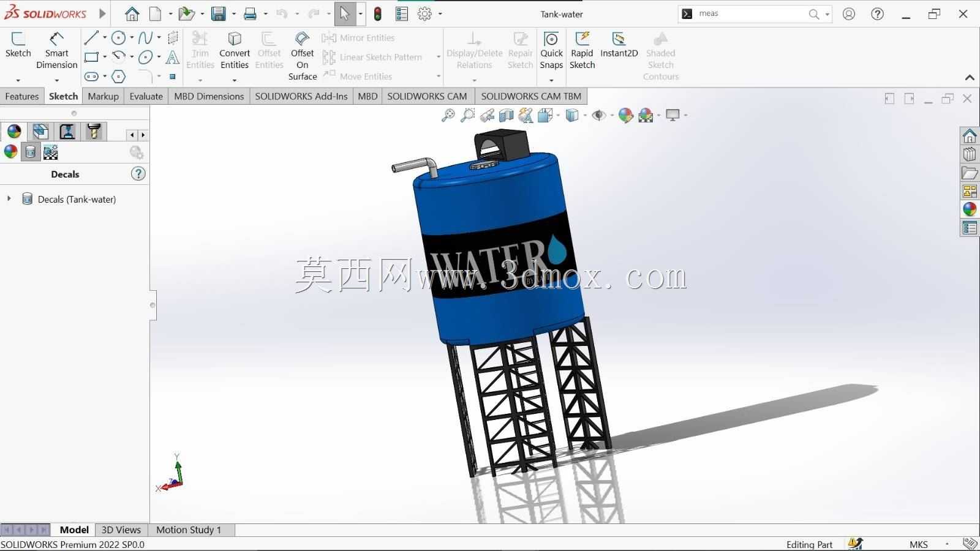Viewport: 980px width, 551px height.
Task: Click Zoom to Area in view toolbar
Action: (467, 115)
